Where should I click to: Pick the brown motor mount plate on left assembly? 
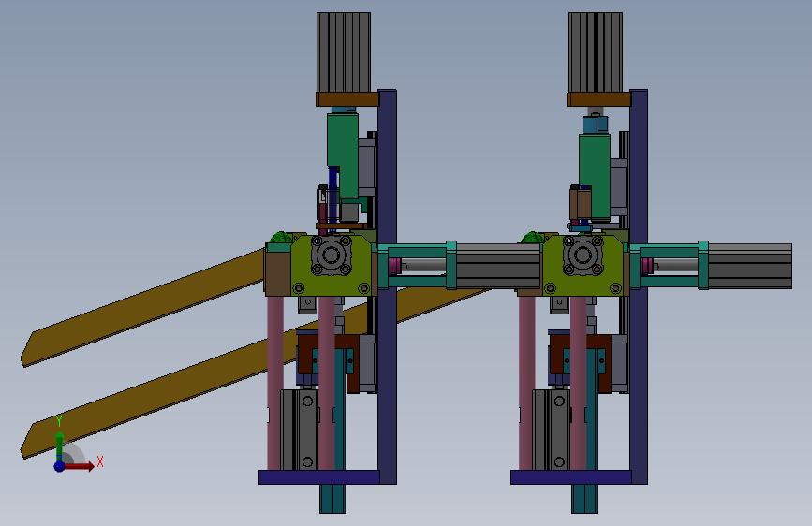347,99
